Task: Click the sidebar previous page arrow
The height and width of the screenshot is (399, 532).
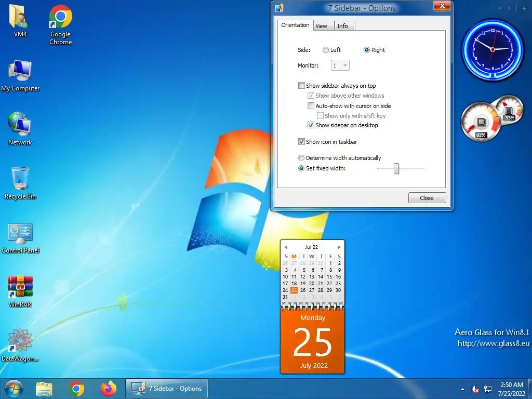Action: tap(499, 8)
